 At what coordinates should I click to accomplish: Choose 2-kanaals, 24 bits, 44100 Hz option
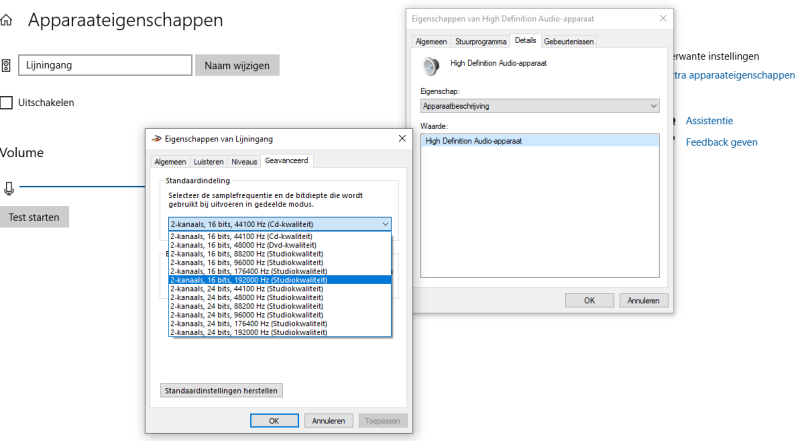point(280,288)
